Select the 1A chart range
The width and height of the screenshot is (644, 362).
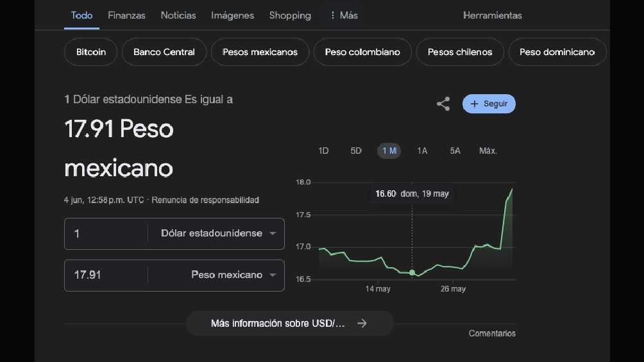[422, 151]
